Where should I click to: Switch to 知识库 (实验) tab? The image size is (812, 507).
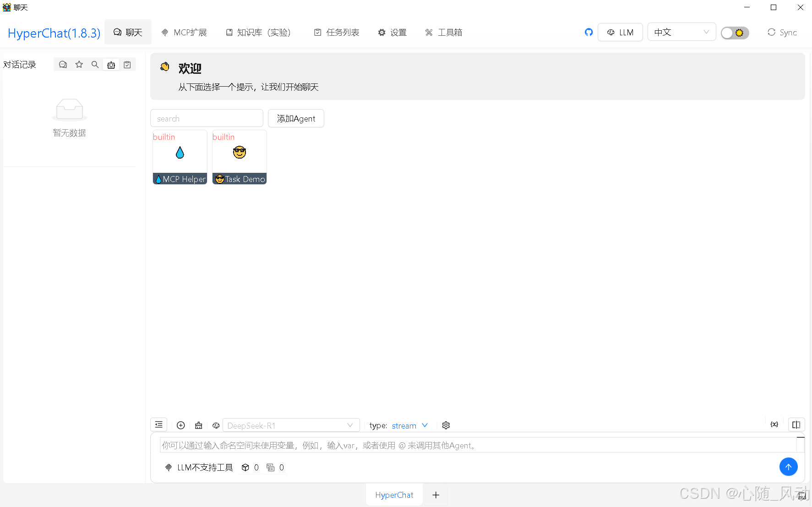click(258, 32)
